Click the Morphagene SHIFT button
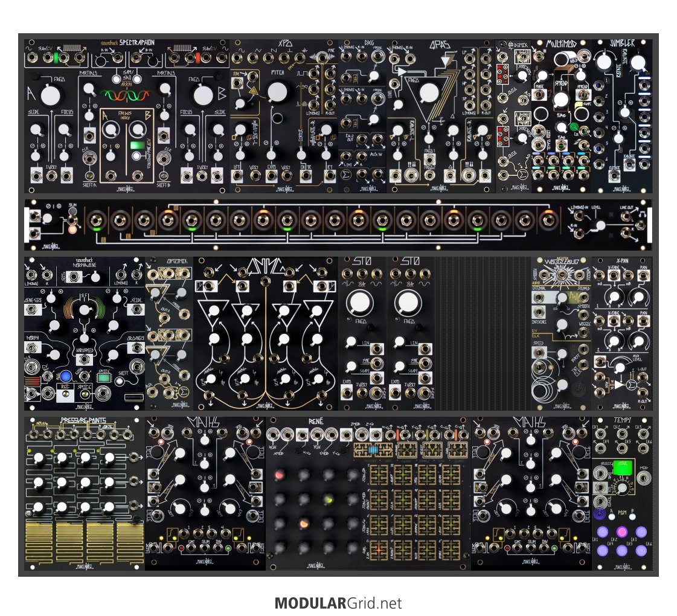Screen dimensions: 677x616 pyautogui.click(x=119, y=382)
